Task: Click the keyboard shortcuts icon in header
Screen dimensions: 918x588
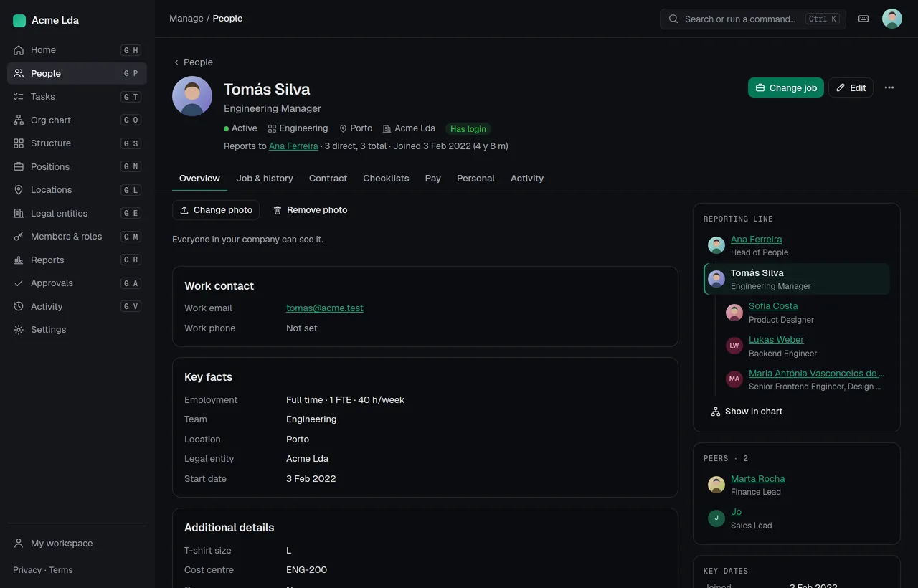Action: (x=863, y=19)
